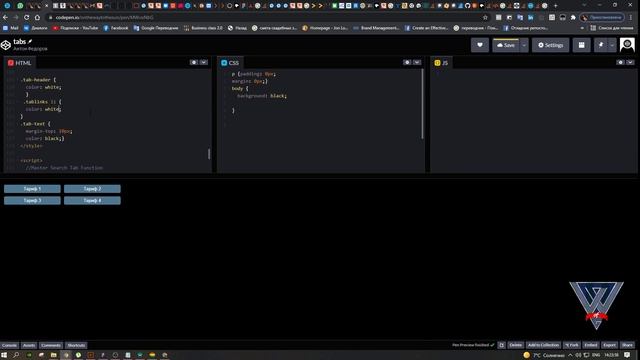Share this pen
Image resolution: width=640 pixels, height=360 pixels.
(x=627, y=345)
